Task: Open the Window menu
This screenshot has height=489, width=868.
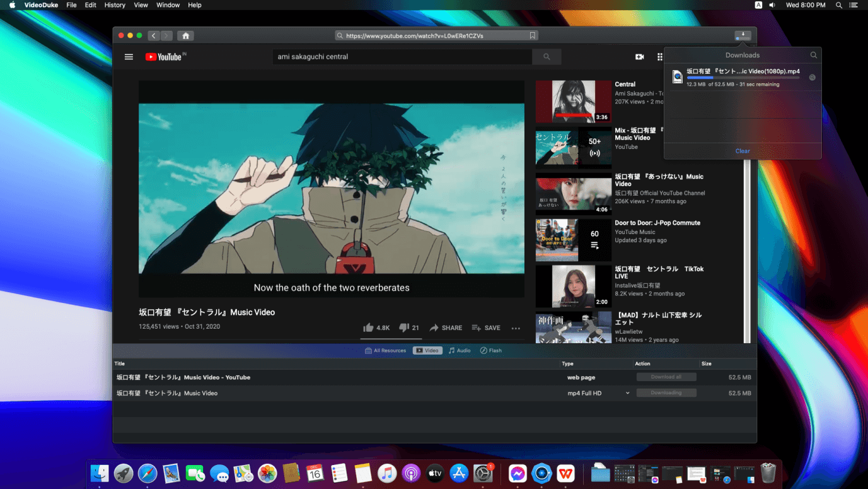Action: 168,5
